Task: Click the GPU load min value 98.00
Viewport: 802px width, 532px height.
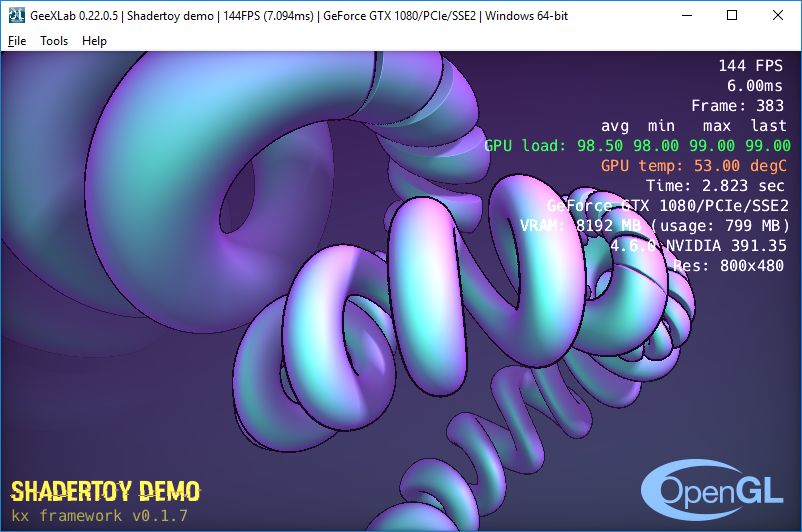Action: click(656, 146)
